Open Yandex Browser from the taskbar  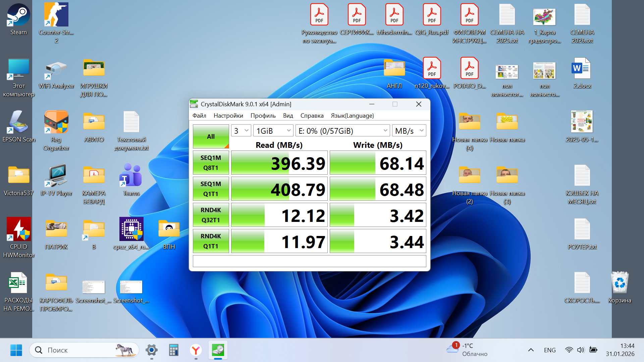(196, 350)
